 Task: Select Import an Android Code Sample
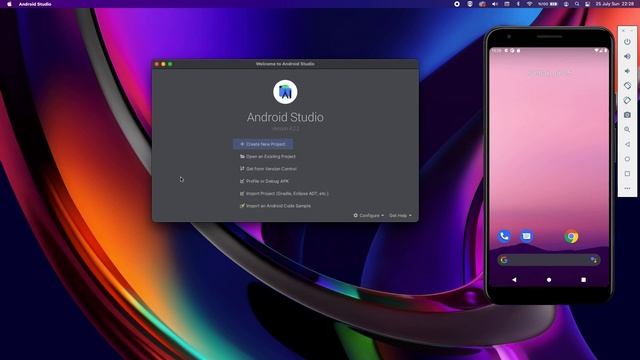[x=275, y=206]
